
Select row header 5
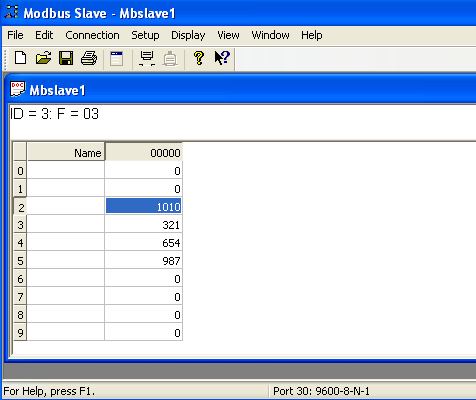click(20, 260)
